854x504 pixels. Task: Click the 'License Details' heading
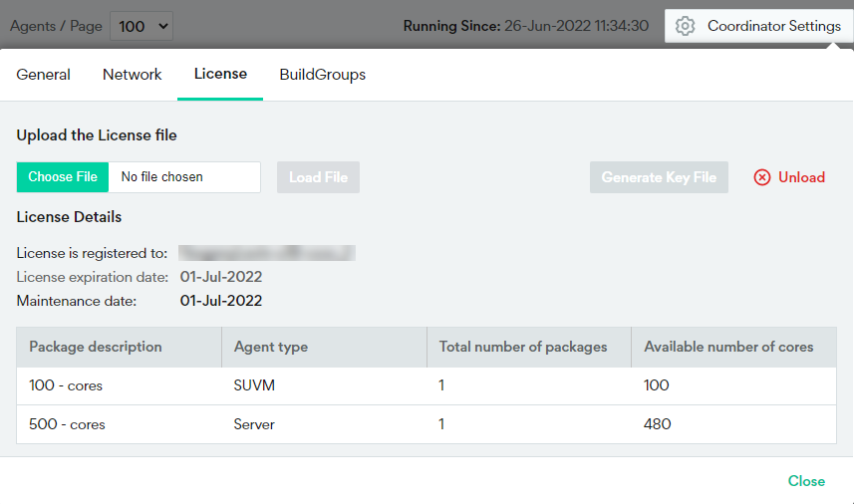[x=69, y=216]
